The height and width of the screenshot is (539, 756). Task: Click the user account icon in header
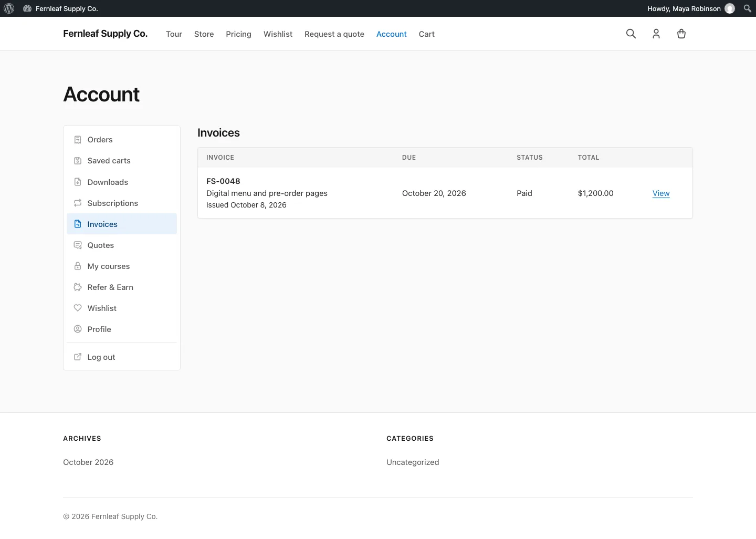[656, 34]
